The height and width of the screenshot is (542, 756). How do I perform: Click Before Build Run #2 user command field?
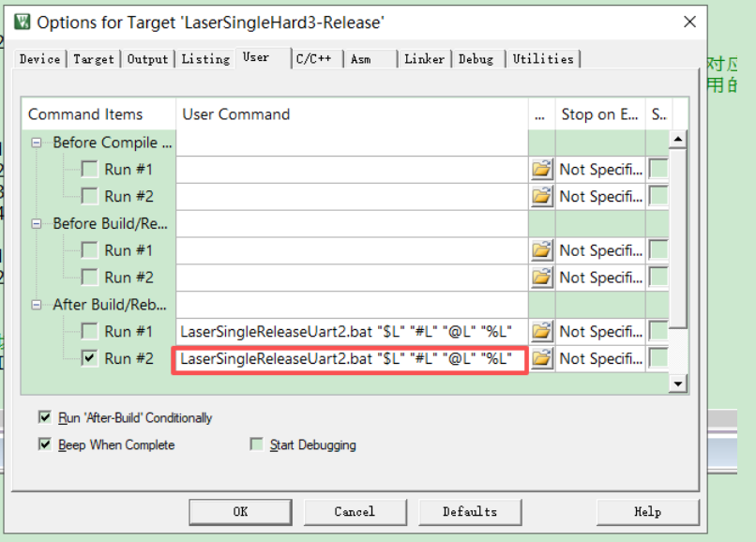(353, 278)
